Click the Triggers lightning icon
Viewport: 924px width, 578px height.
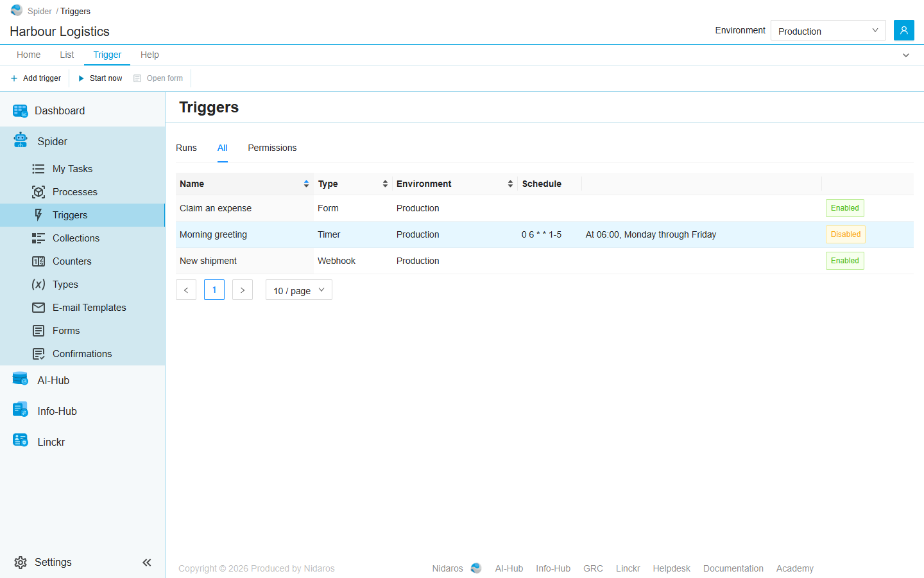[38, 215]
